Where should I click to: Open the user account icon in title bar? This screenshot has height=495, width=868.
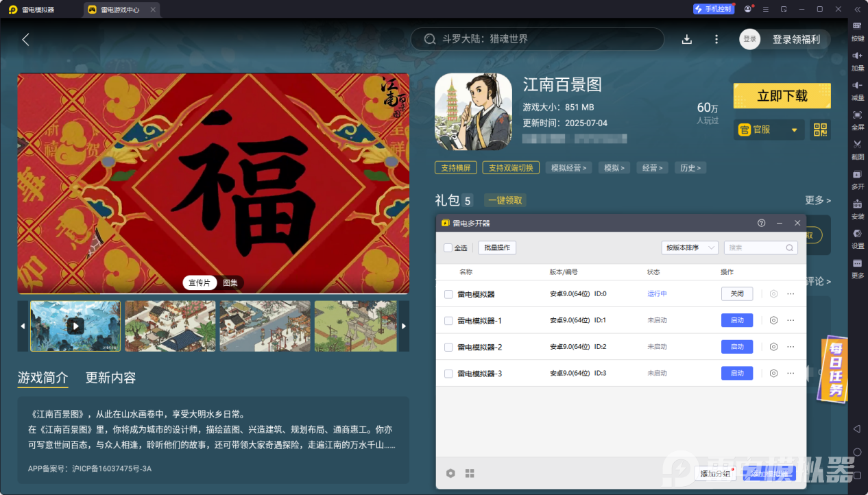click(x=747, y=9)
